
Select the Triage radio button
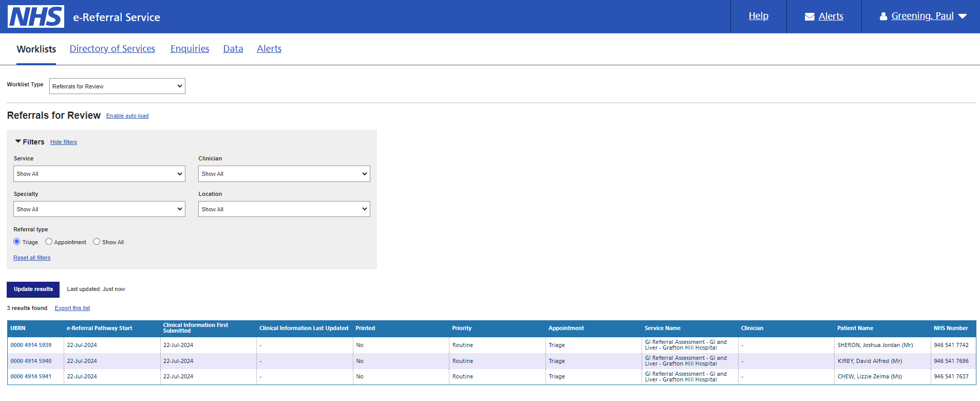tap(17, 242)
